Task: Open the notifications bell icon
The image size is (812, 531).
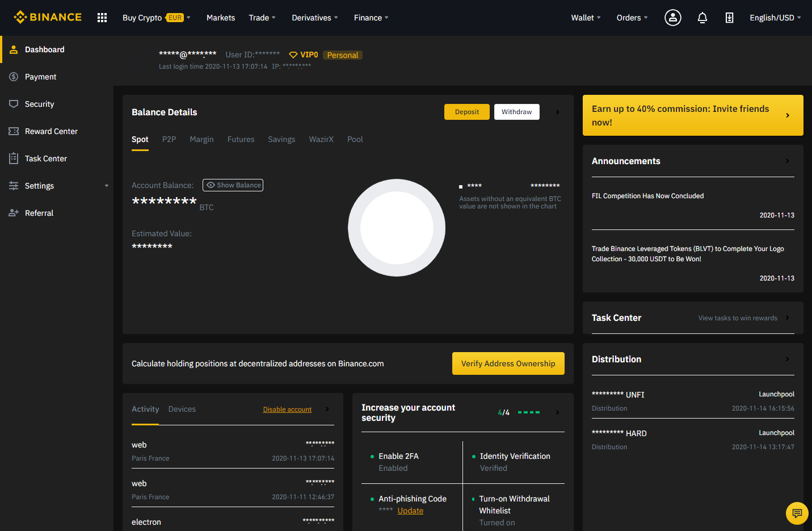Action: (702, 18)
